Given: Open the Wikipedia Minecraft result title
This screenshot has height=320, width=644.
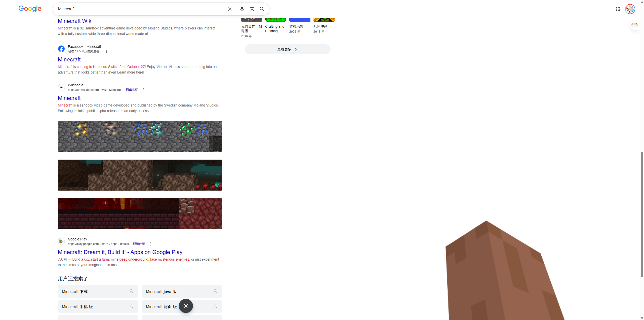Looking at the screenshot, I should tap(69, 98).
